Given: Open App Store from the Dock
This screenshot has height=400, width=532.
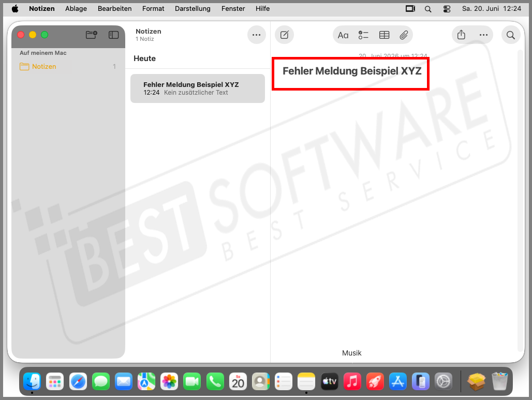Looking at the screenshot, I should click(397, 381).
